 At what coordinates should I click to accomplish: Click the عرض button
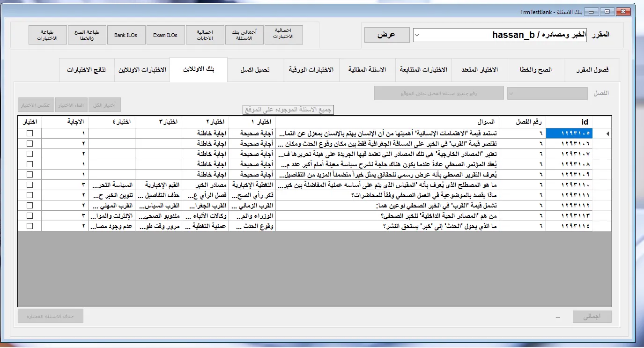pos(387,35)
